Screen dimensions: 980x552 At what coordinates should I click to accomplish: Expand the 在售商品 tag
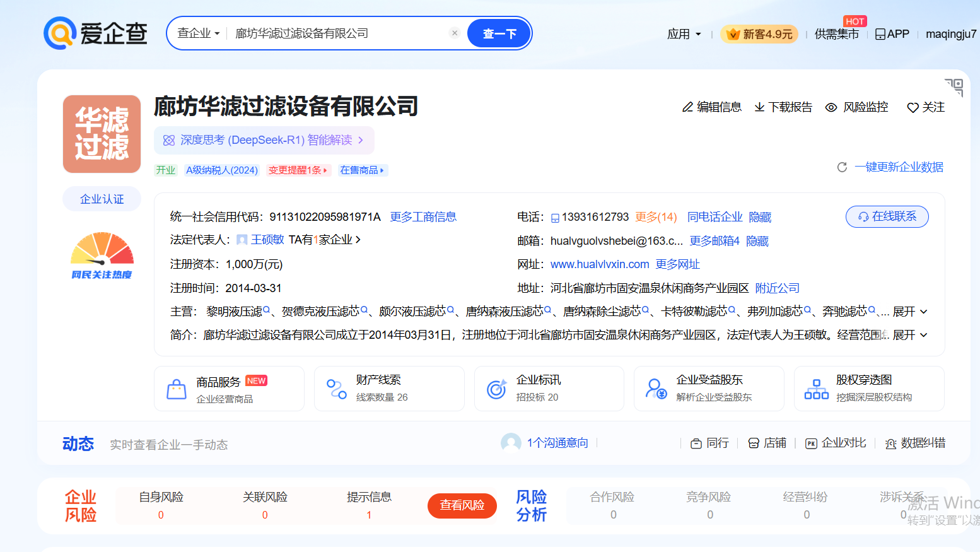[x=362, y=170]
